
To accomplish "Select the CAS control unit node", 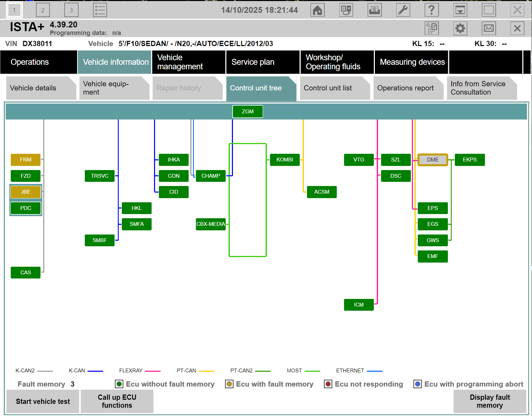I will (x=26, y=273).
